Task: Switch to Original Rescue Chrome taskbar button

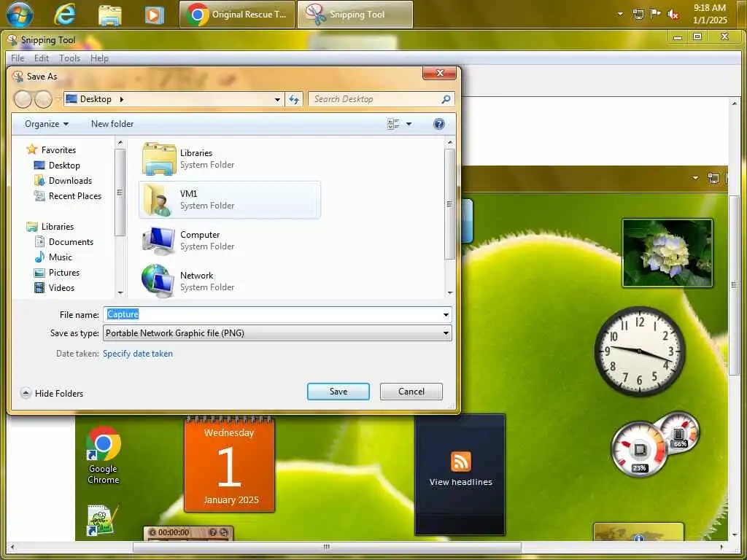Action: click(238, 15)
